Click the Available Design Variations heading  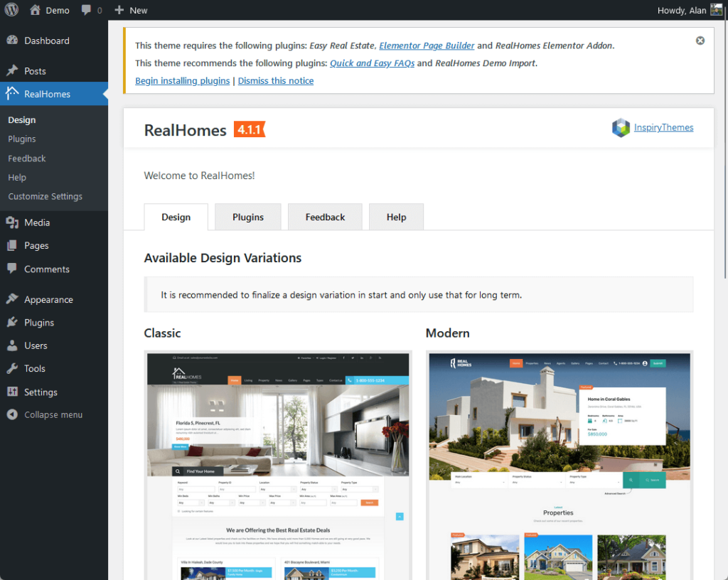(223, 258)
